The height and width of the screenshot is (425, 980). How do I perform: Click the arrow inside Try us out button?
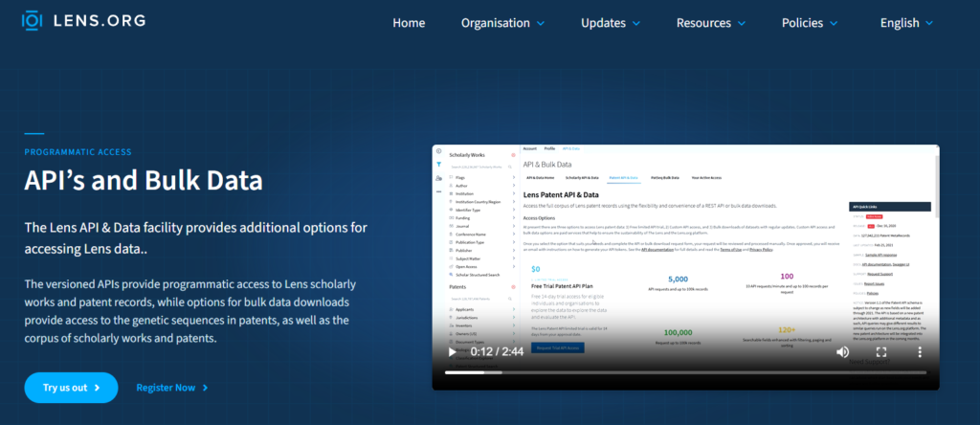click(97, 388)
